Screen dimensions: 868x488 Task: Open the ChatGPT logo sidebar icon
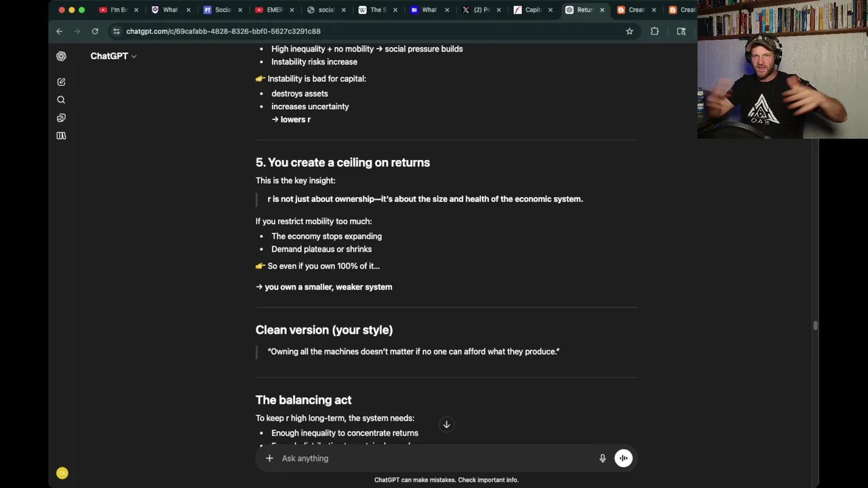tap(61, 56)
